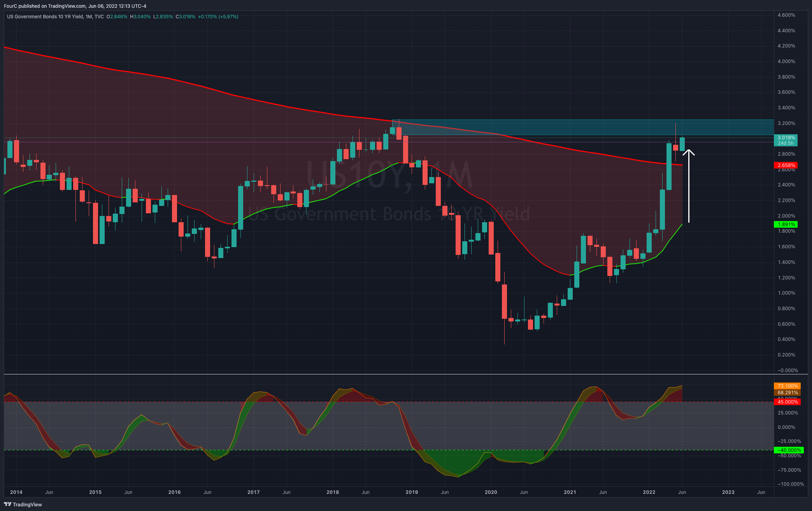
Task: Click the 2.000% price axis label
Action: [x=786, y=216]
